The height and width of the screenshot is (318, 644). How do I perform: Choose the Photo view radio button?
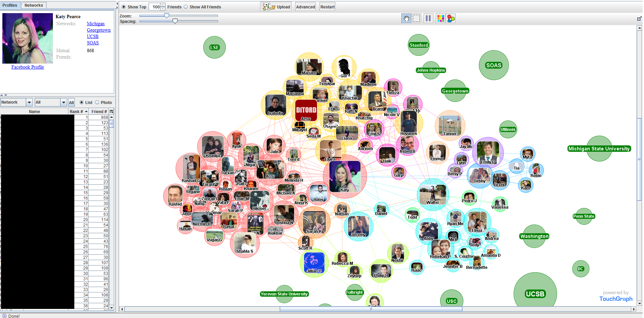pyautogui.click(x=97, y=102)
